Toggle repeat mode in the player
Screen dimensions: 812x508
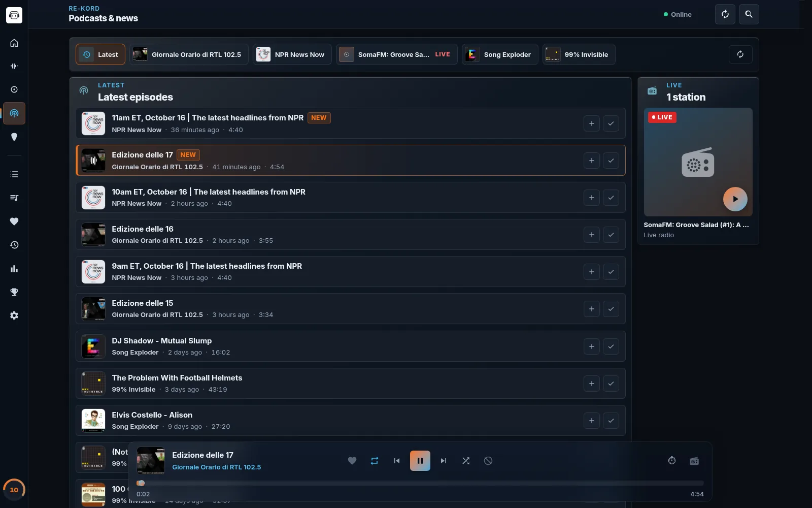pyautogui.click(x=375, y=461)
